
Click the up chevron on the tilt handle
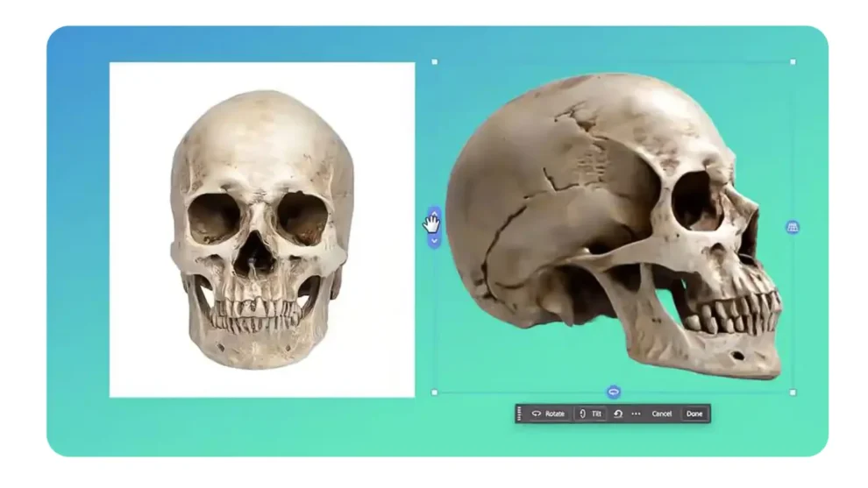pyautogui.click(x=434, y=213)
